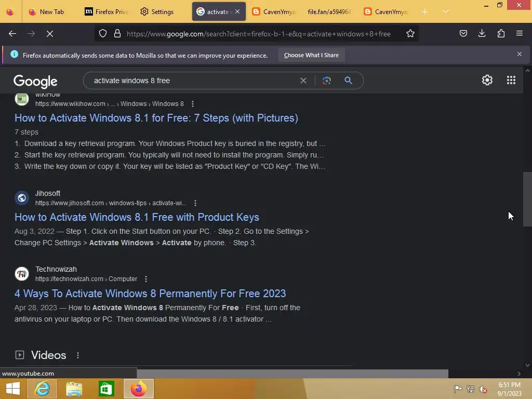The width and height of the screenshot is (532, 399).
Task: Open the Firefox hamburger menu
Action: coord(520,33)
